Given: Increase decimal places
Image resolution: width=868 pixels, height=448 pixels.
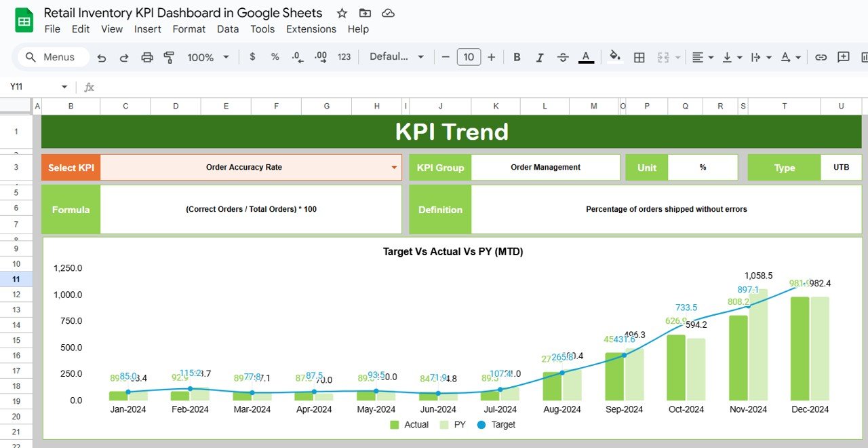Looking at the screenshot, I should (x=321, y=57).
